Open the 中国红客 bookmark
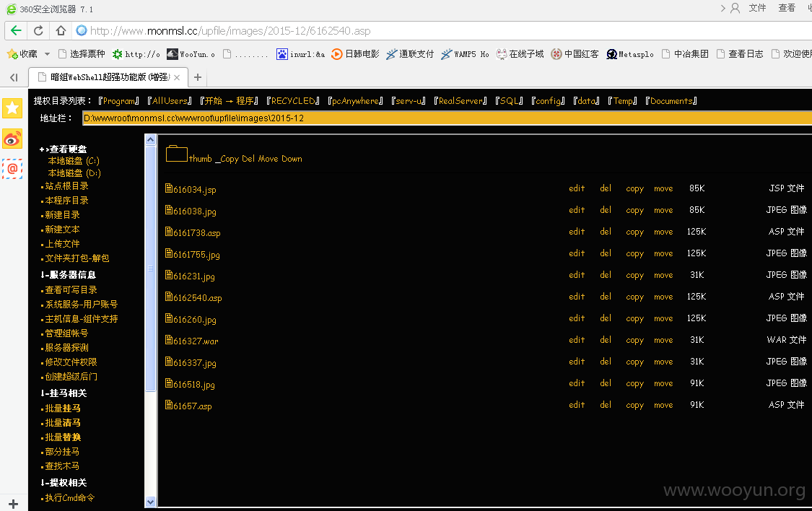Image resolution: width=812 pixels, height=511 pixels. (575, 54)
